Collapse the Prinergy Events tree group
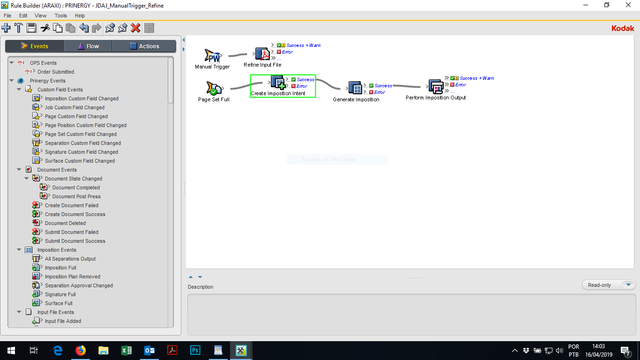Viewport: 640px width, 360px height. point(11,80)
